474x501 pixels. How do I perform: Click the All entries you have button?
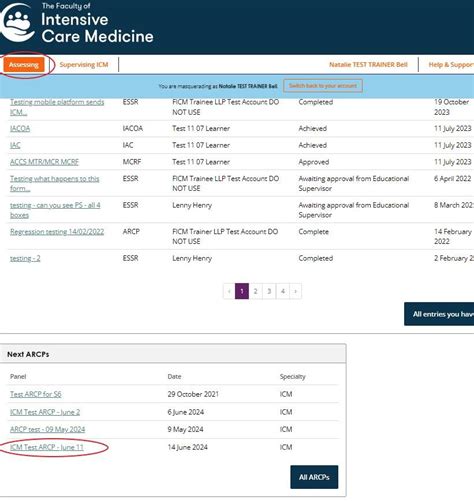(x=439, y=314)
